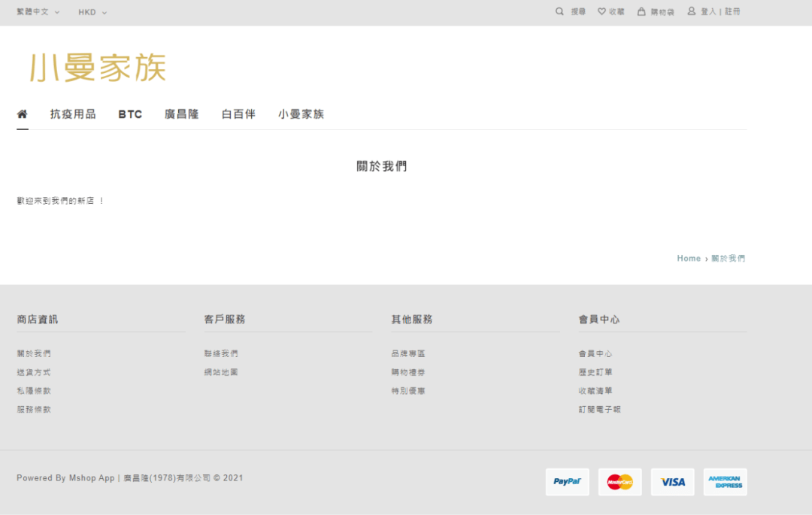Select the VISA payment icon
The width and height of the screenshot is (812, 515).
point(672,482)
